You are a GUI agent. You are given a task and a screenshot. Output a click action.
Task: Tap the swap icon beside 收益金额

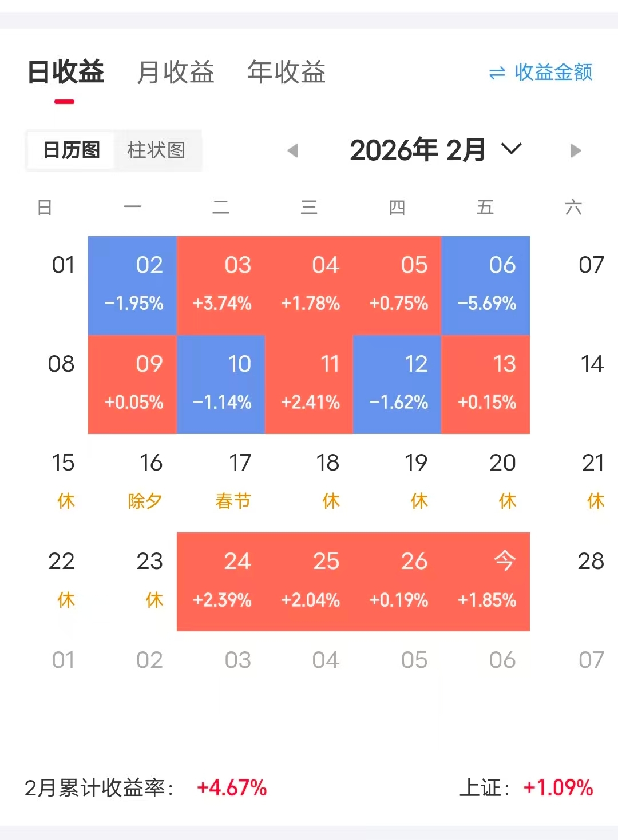point(497,73)
